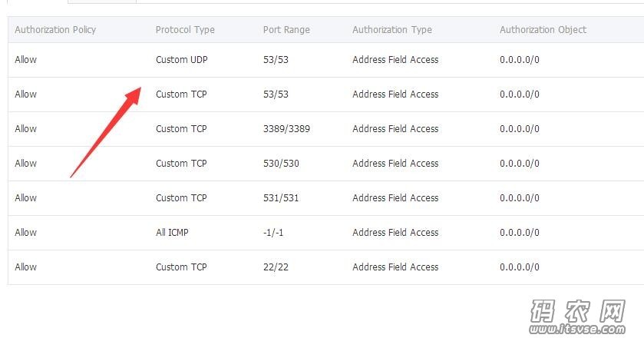Image resolution: width=644 pixels, height=338 pixels.
Task: Click Custom TCP in the 530/530 row
Action: tap(181, 164)
